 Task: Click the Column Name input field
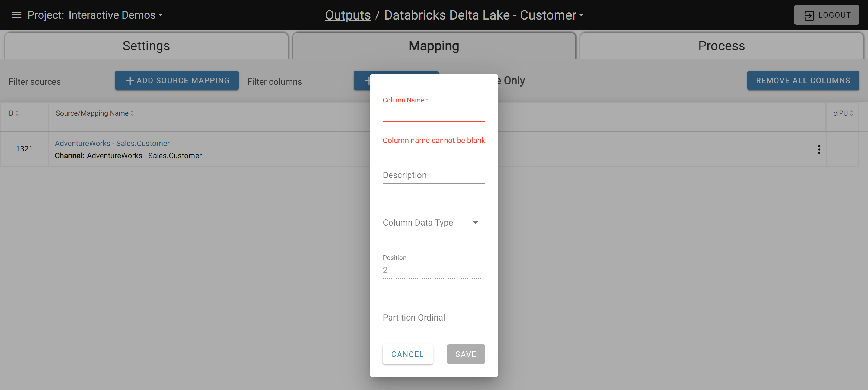click(434, 113)
